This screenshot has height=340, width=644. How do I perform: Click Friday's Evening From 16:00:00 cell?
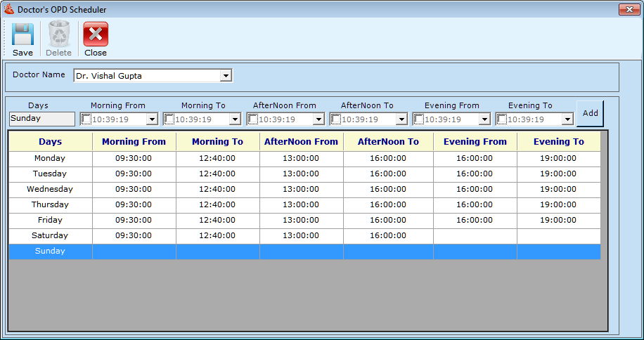pyautogui.click(x=475, y=221)
